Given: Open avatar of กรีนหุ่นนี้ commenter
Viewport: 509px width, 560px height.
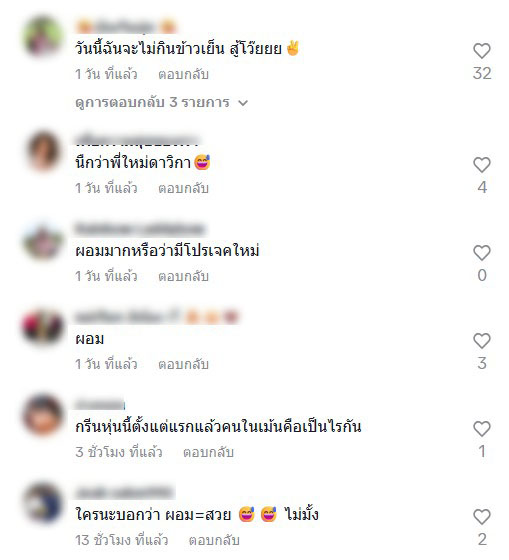Looking at the screenshot, I should pyautogui.click(x=43, y=414).
